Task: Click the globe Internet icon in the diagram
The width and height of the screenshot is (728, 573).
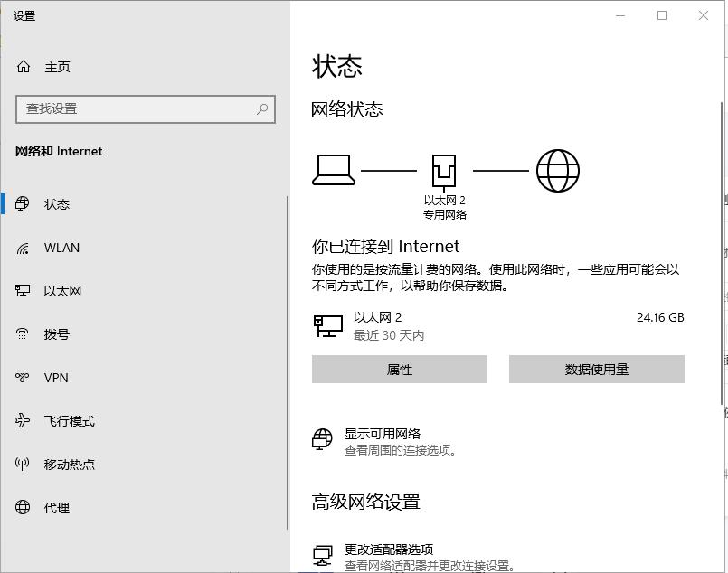Action: click(x=558, y=169)
